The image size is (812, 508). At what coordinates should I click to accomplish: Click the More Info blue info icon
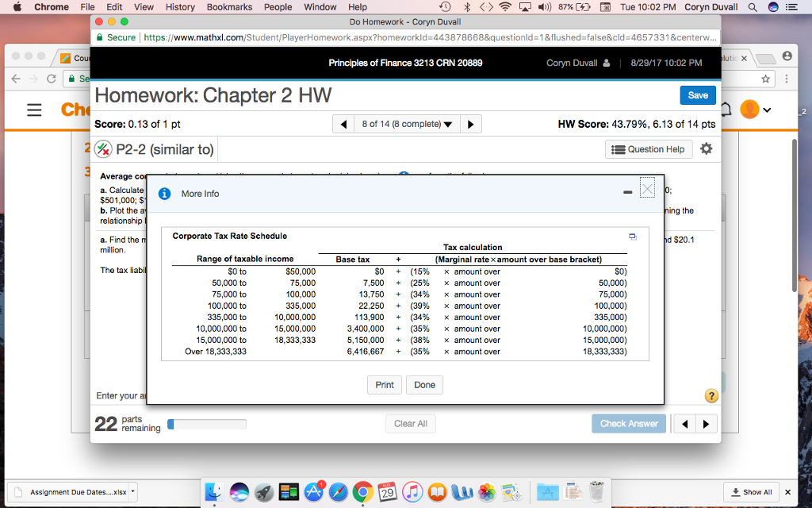coord(164,194)
